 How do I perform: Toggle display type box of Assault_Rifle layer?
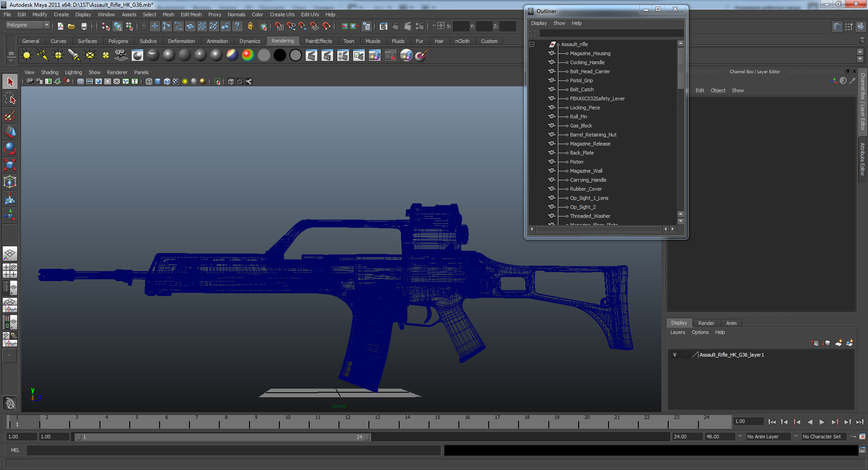click(x=685, y=355)
